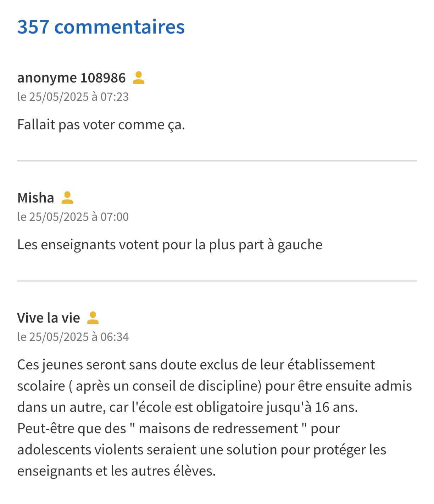This screenshot has height=504, width=434.
Task: Click the phrase maisons de redressement
Action: [218, 429]
